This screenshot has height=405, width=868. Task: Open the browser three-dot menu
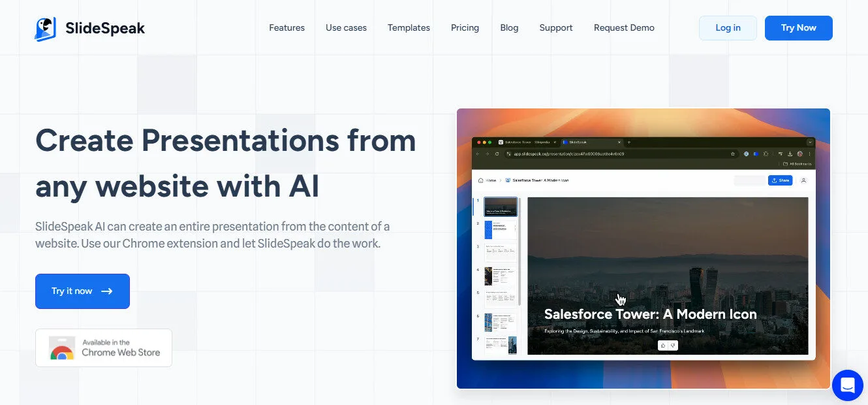coord(810,154)
